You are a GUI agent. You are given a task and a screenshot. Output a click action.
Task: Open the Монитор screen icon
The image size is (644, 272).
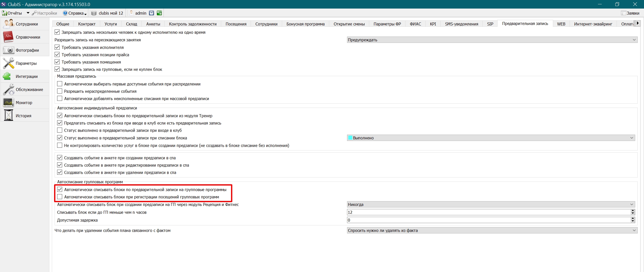pyautogui.click(x=8, y=103)
